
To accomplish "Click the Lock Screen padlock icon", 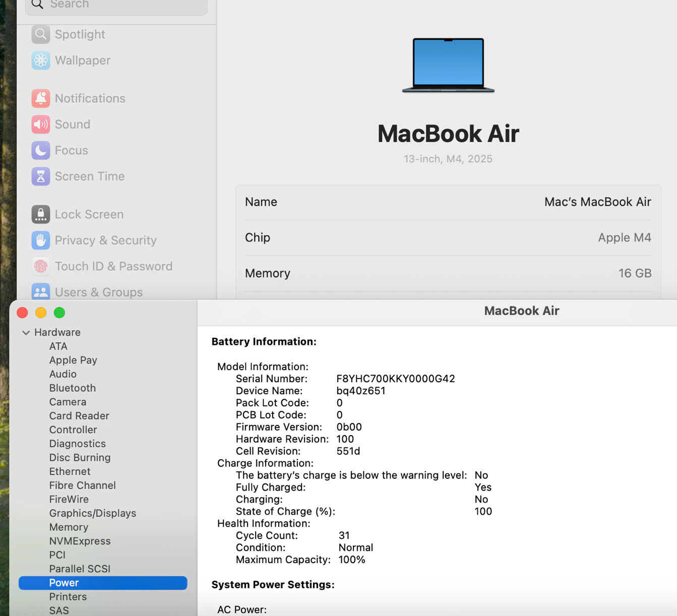I will [41, 214].
